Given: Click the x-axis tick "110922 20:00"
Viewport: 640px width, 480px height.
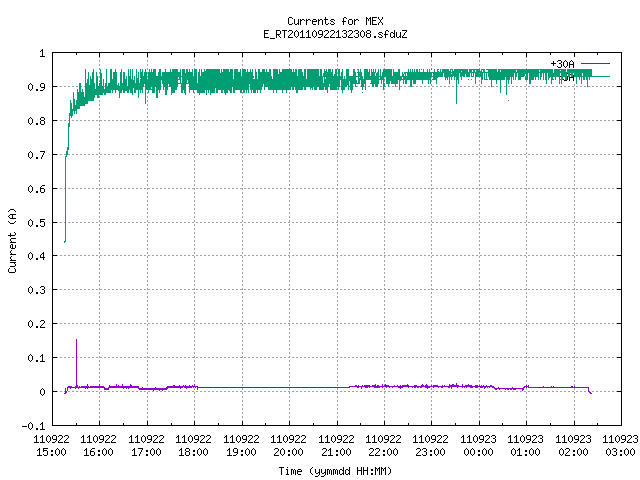Looking at the screenshot, I should 288,445.
